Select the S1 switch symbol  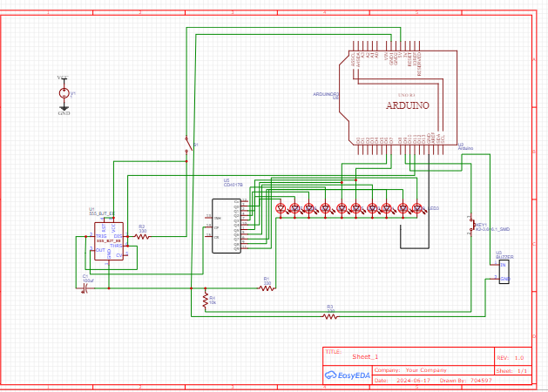(x=188, y=144)
